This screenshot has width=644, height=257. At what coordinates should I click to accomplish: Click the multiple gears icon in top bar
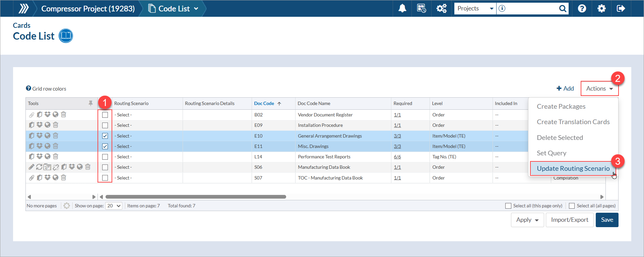pyautogui.click(x=441, y=8)
